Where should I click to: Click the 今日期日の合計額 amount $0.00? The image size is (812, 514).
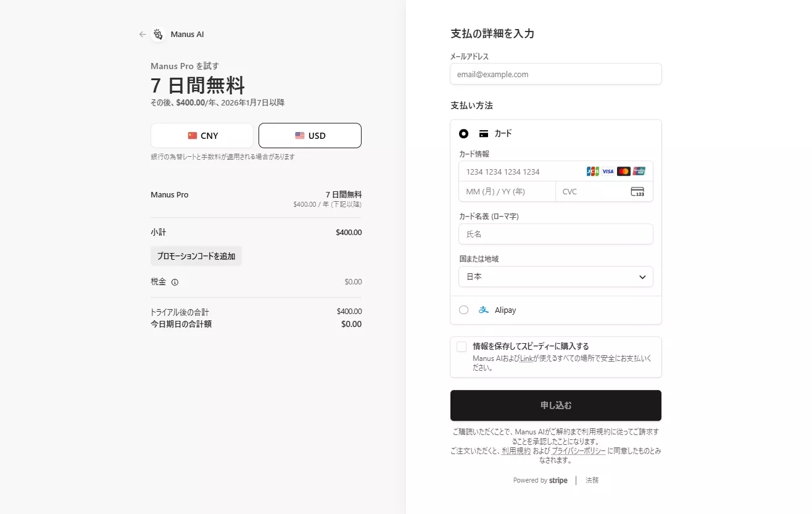point(352,324)
